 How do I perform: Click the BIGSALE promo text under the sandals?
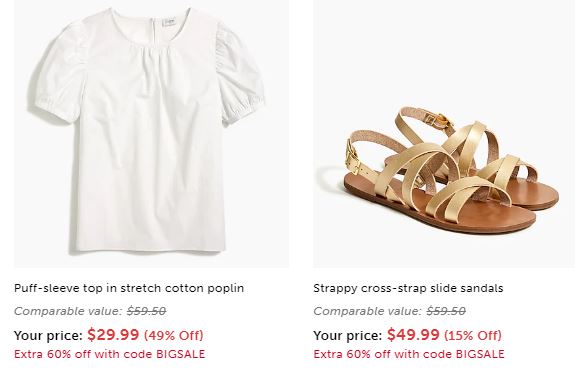[x=409, y=354]
